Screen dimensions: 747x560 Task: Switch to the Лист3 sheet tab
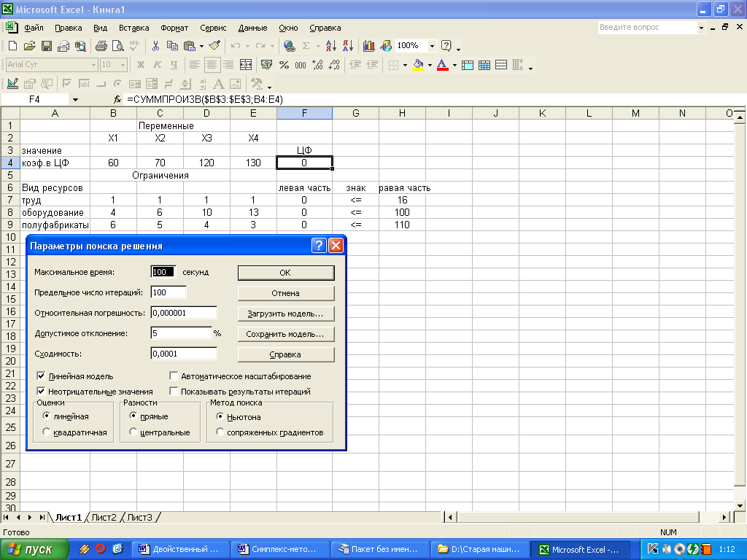pyautogui.click(x=139, y=517)
